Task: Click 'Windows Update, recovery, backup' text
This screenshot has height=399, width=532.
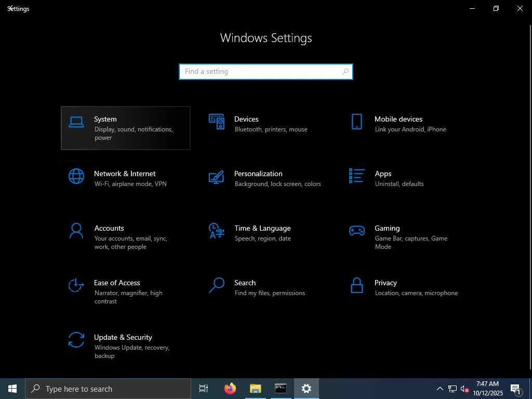Action: click(x=132, y=352)
